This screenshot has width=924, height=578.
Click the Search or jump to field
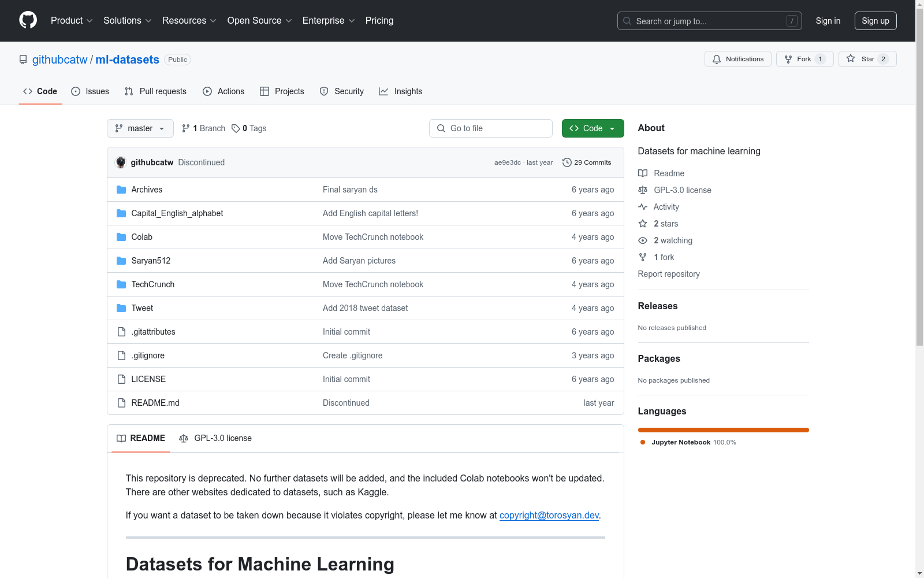pos(710,21)
